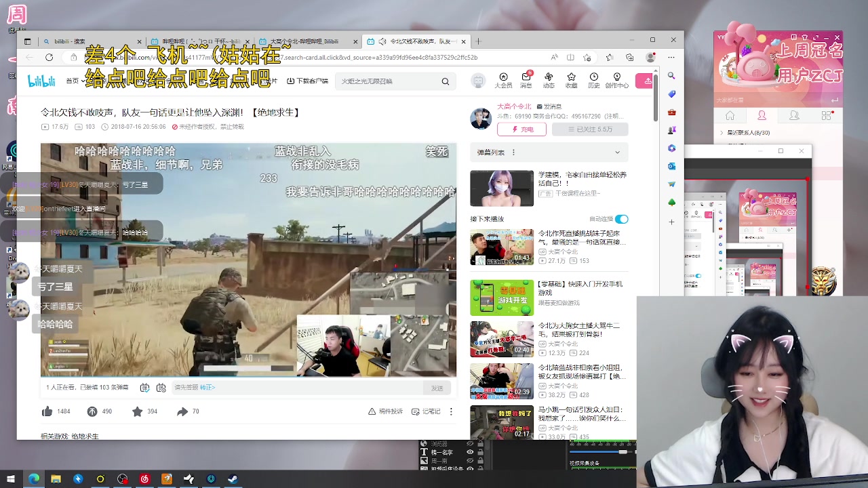Toggle visibility eye for 周一周 source
The width and height of the screenshot is (868, 488).
point(470,461)
